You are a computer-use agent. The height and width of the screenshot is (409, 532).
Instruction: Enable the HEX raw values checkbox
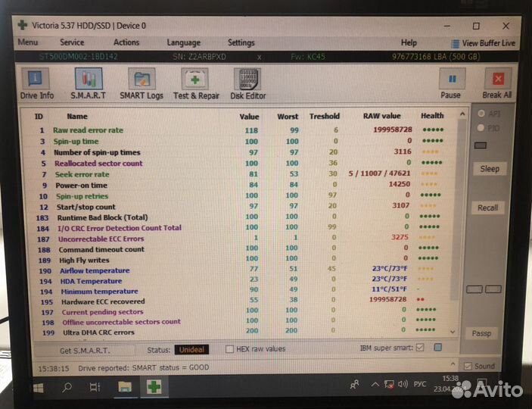[230, 349]
